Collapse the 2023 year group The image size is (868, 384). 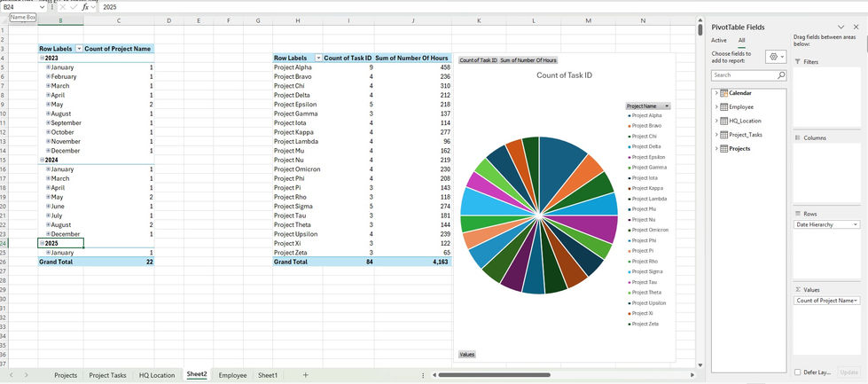point(42,59)
